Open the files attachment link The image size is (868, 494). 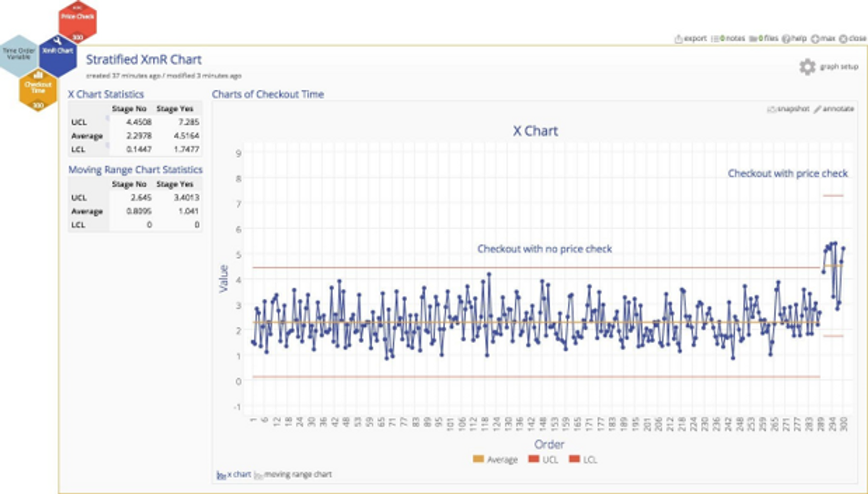click(764, 38)
